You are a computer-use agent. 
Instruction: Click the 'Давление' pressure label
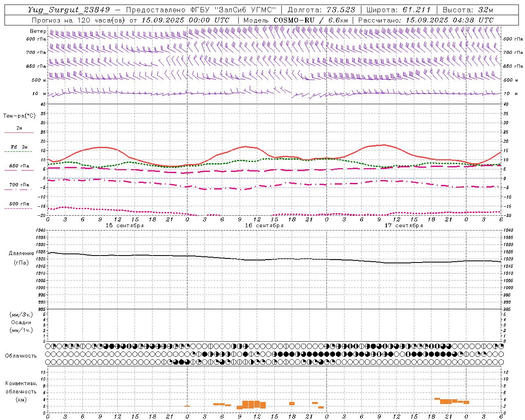pyautogui.click(x=21, y=253)
